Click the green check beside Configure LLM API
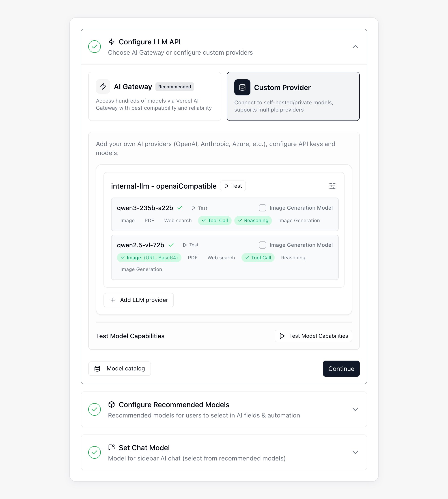This screenshot has width=448, height=499. pos(95,47)
